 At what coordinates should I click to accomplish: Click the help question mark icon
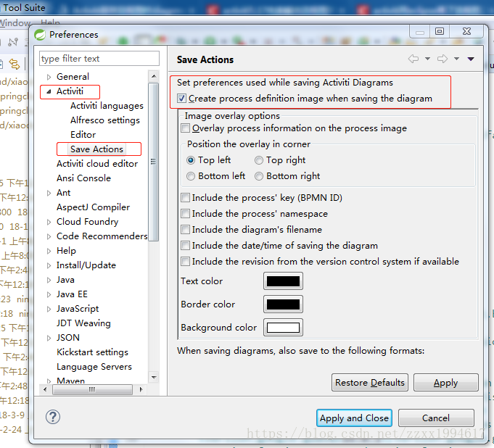53,417
